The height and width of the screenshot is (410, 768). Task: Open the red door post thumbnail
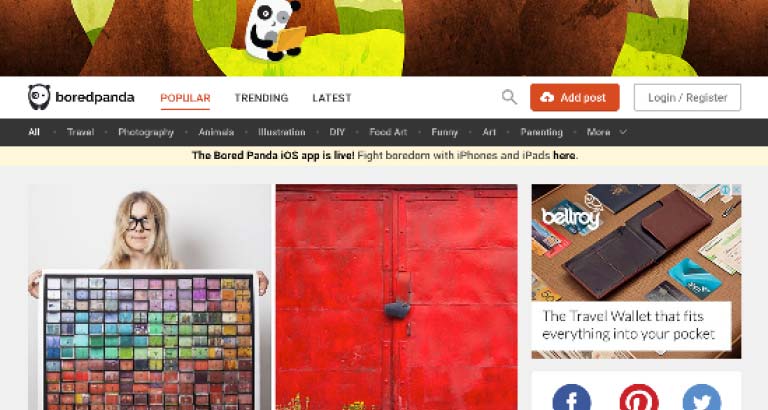tap(396, 297)
